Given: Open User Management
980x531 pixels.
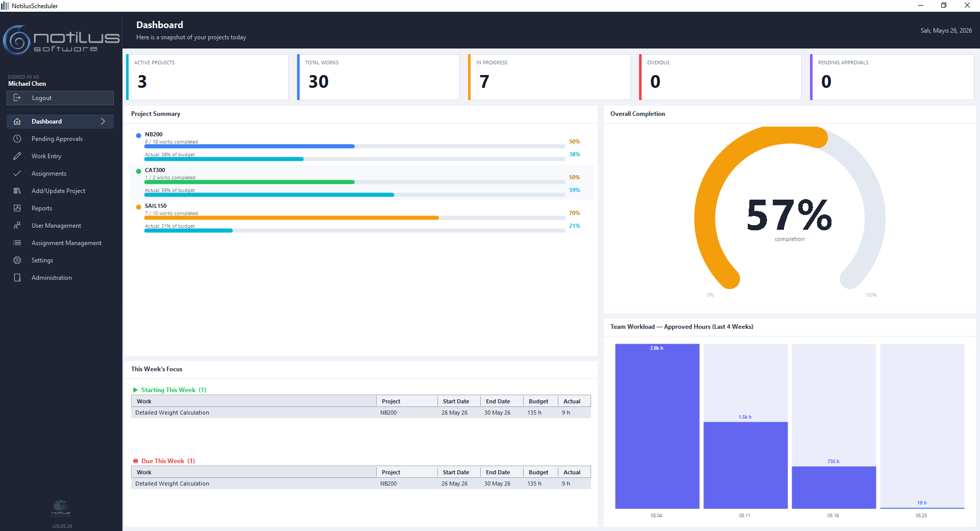Looking at the screenshot, I should point(60,226).
